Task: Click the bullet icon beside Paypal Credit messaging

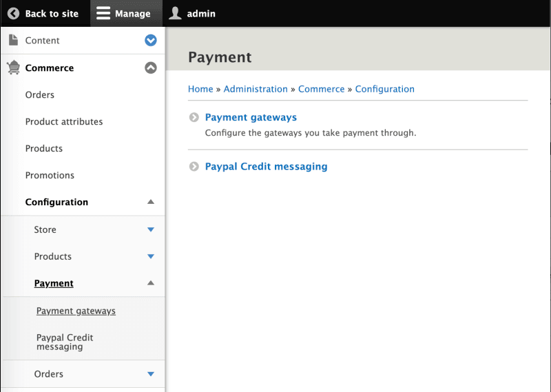Action: coord(194,167)
